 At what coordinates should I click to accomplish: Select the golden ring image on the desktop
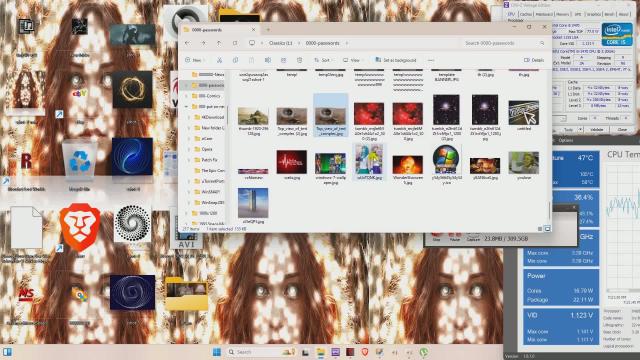132,89
